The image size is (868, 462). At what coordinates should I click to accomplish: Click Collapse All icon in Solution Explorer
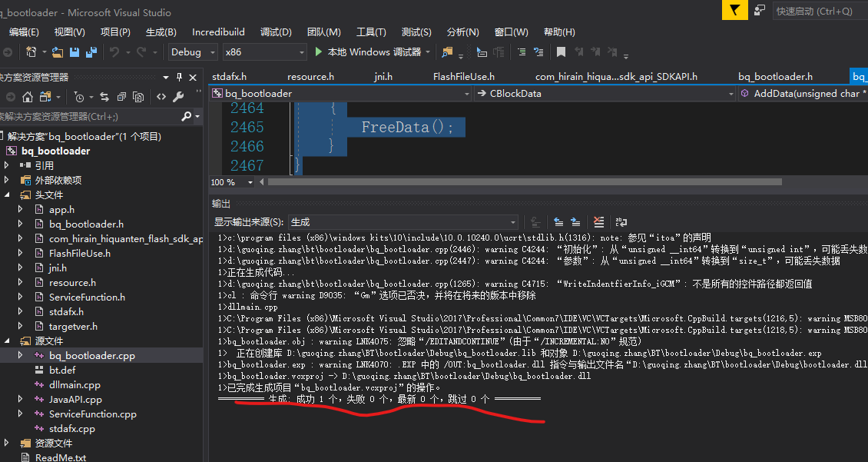pos(122,97)
